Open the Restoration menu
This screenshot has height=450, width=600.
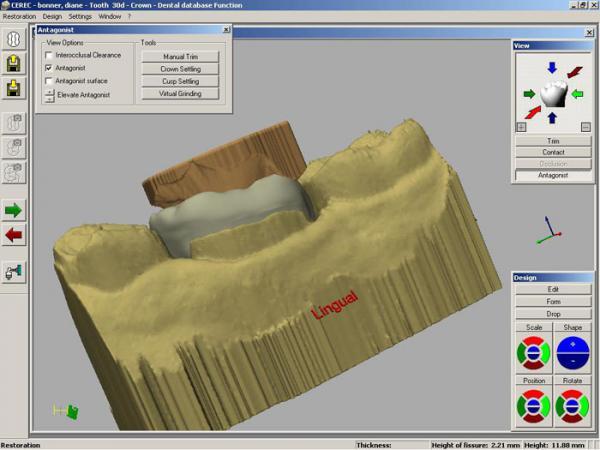19,17
